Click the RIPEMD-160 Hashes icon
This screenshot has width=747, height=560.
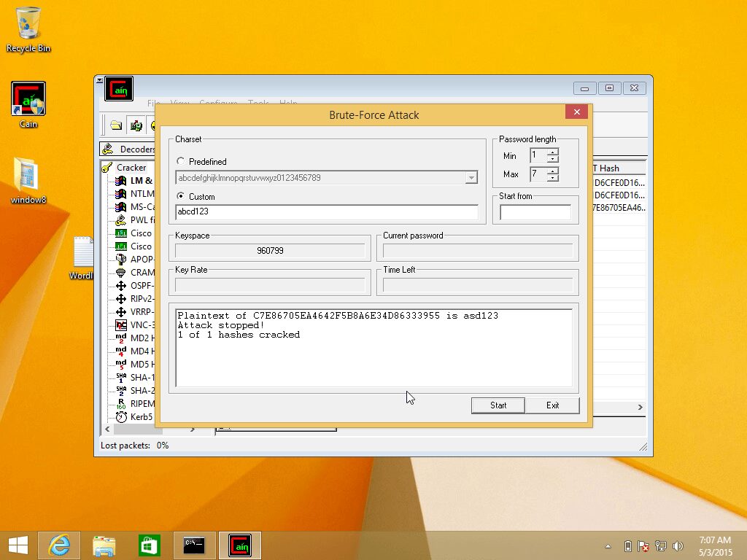(141, 404)
